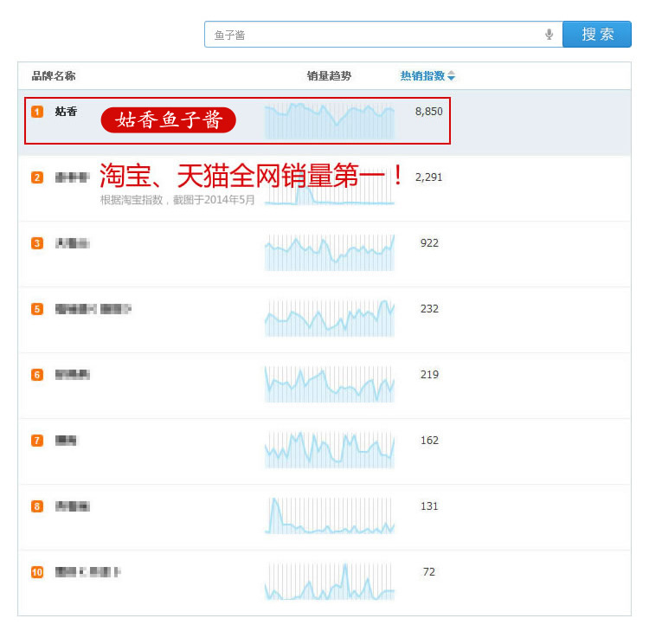Click the red 姑香鱼子酱 label

[x=169, y=119]
